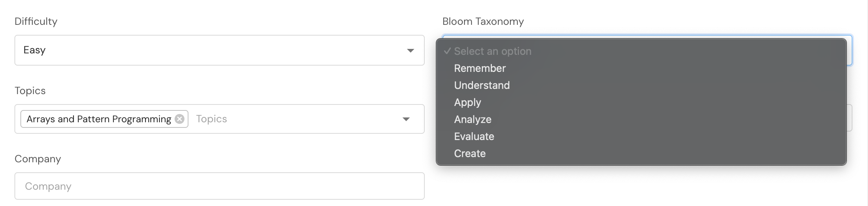The width and height of the screenshot is (868, 206).
Task: Choose Remember from Bloom Taxonomy list
Action: point(480,68)
